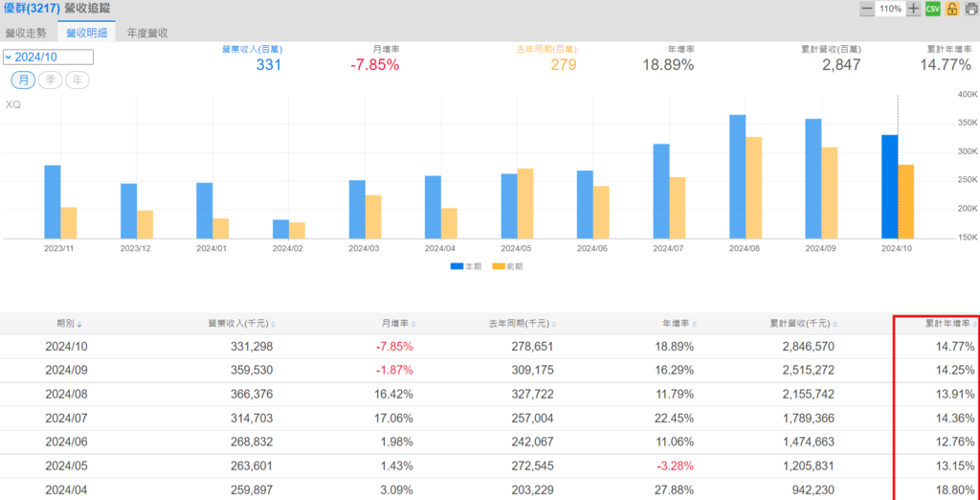Select the 季 period toggle

pos(50,80)
